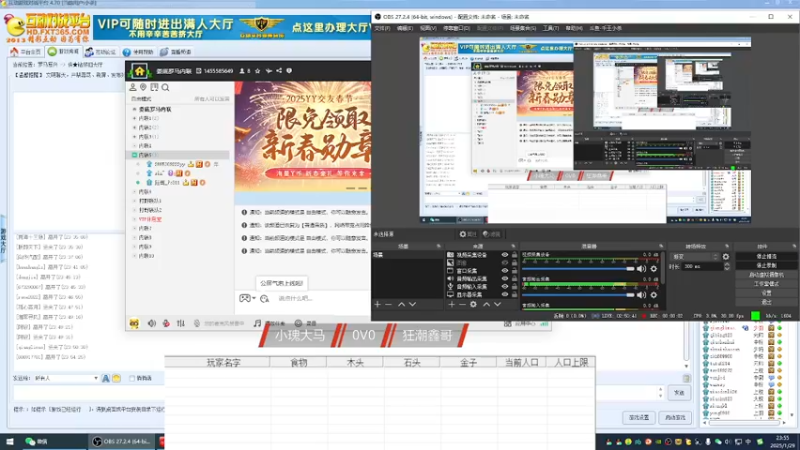
Task: Open the audio mixer sliders icon in YY
Action: pyautogui.click(x=181, y=323)
